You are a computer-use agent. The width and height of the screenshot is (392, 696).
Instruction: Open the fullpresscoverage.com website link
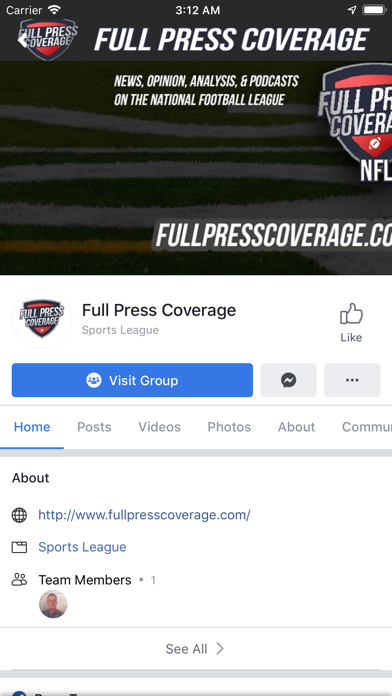(144, 515)
